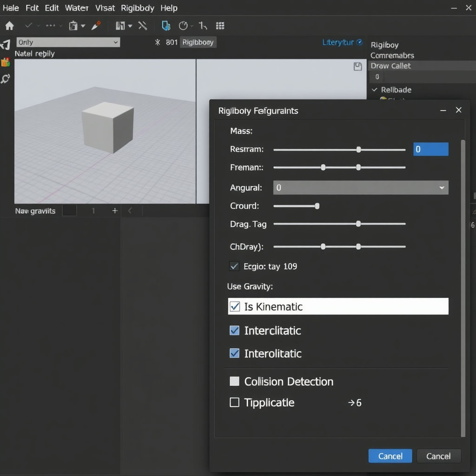Click the left chevron near Nav gravits
This screenshot has height=476, width=476.
(130, 211)
